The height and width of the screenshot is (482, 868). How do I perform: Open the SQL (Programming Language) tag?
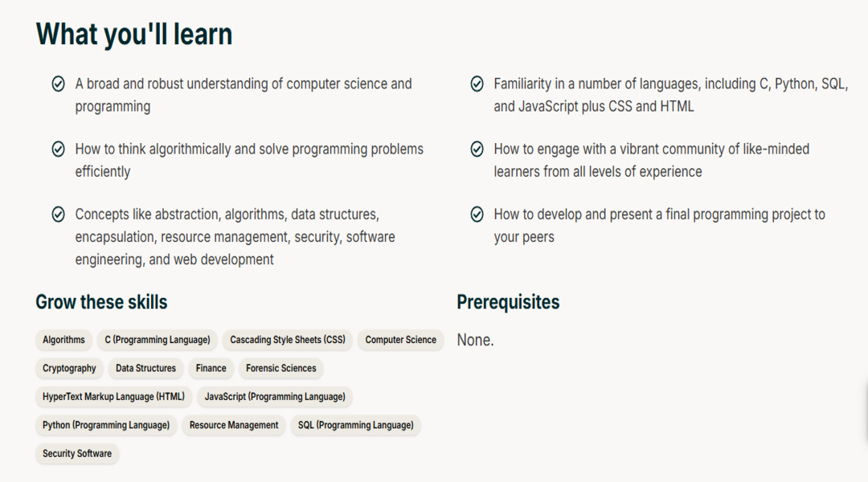coord(356,425)
